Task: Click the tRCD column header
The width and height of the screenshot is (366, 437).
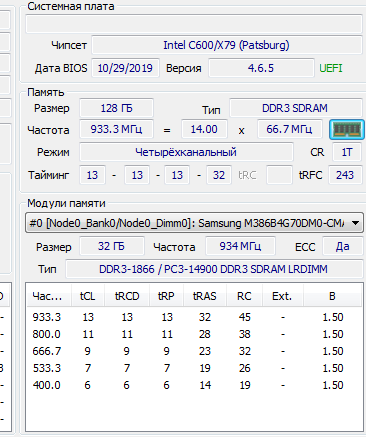Action: coord(127,296)
